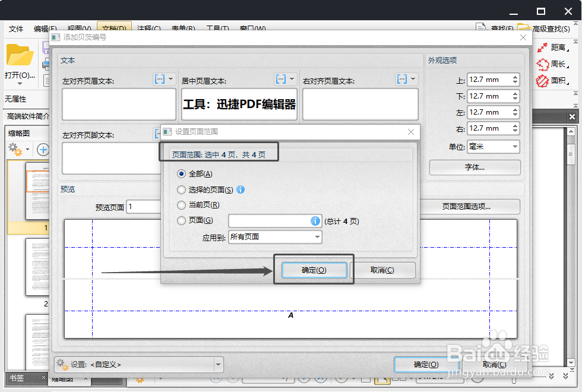Open the 设置 <自定义> dropdown

(x=139, y=365)
